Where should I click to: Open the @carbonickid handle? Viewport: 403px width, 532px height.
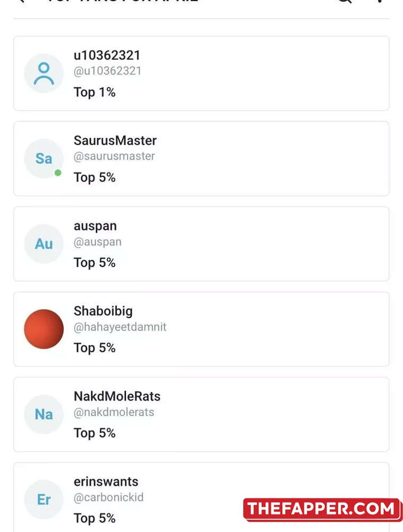point(108,497)
